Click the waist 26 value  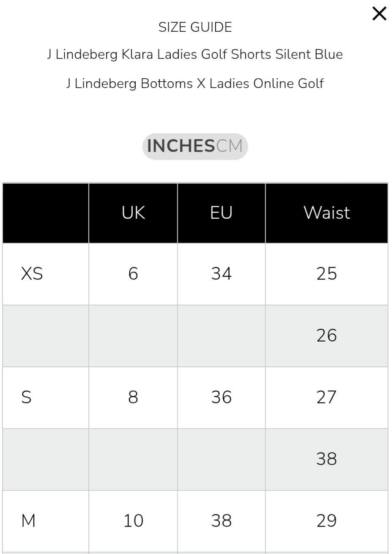coord(326,336)
